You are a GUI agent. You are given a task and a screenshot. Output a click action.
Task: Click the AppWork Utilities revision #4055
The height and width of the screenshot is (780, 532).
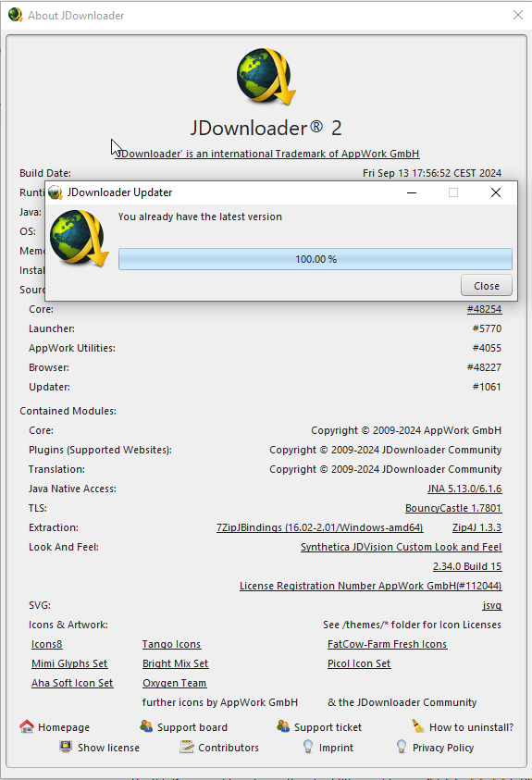[487, 348]
